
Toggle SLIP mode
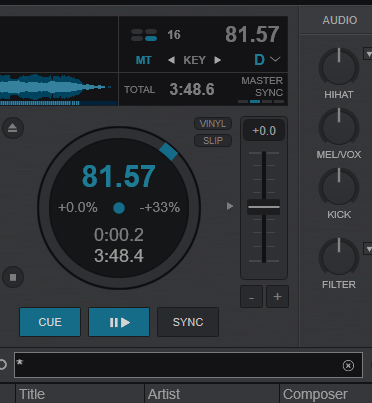[x=213, y=141]
